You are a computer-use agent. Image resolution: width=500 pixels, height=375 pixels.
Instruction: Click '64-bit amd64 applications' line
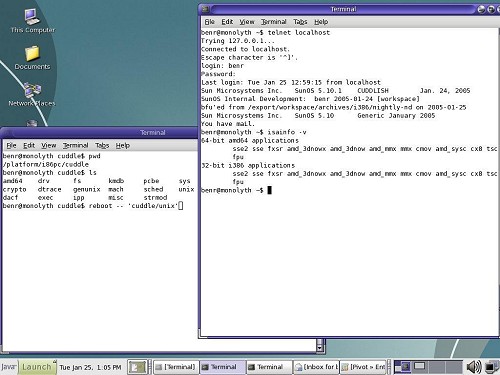pyautogui.click(x=250, y=141)
